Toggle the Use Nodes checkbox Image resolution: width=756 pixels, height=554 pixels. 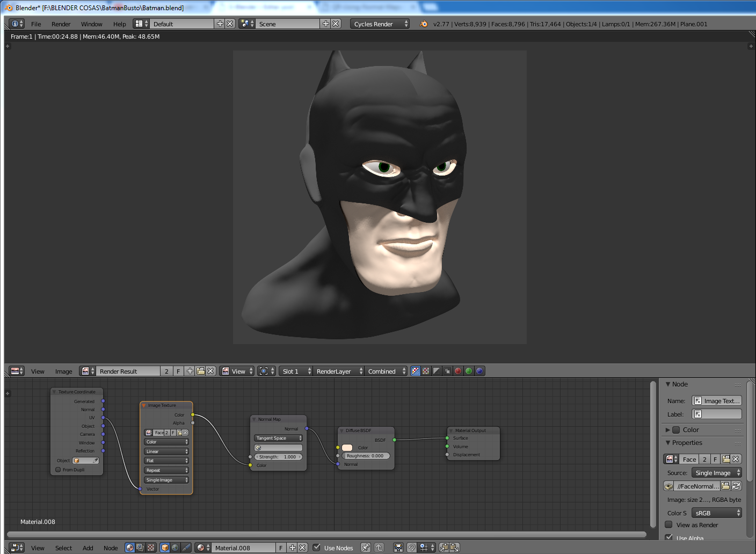(317, 548)
